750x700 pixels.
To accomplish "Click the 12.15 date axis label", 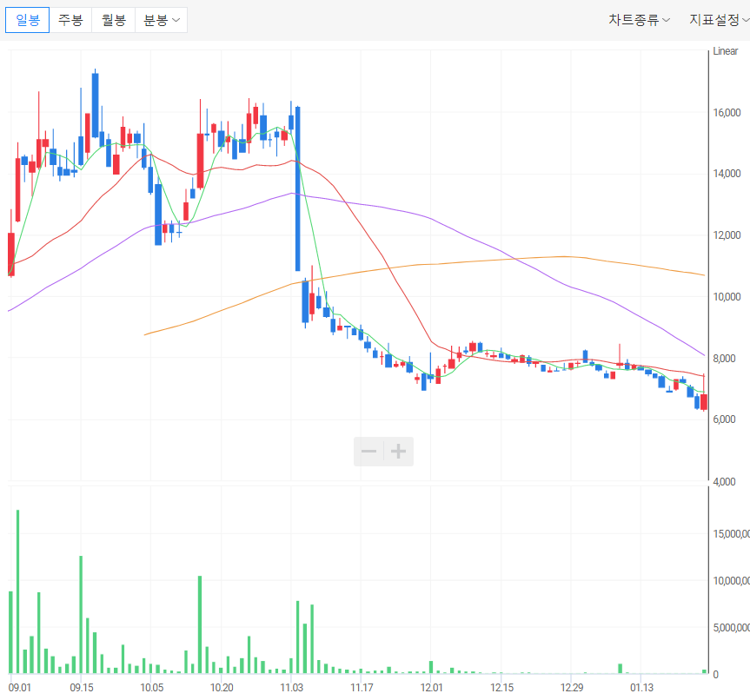I will click(x=501, y=688).
